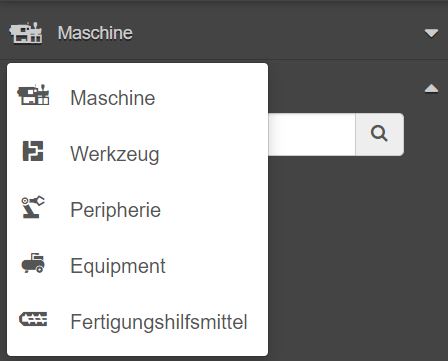Viewport: 448px width, 361px height.
Task: Choose Equipment menu entry
Action: tap(137, 266)
